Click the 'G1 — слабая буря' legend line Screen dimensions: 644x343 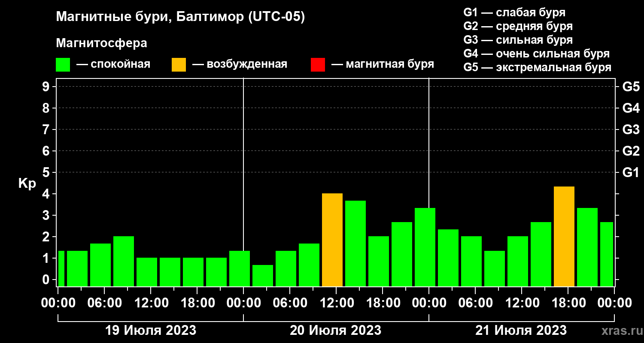514,12
